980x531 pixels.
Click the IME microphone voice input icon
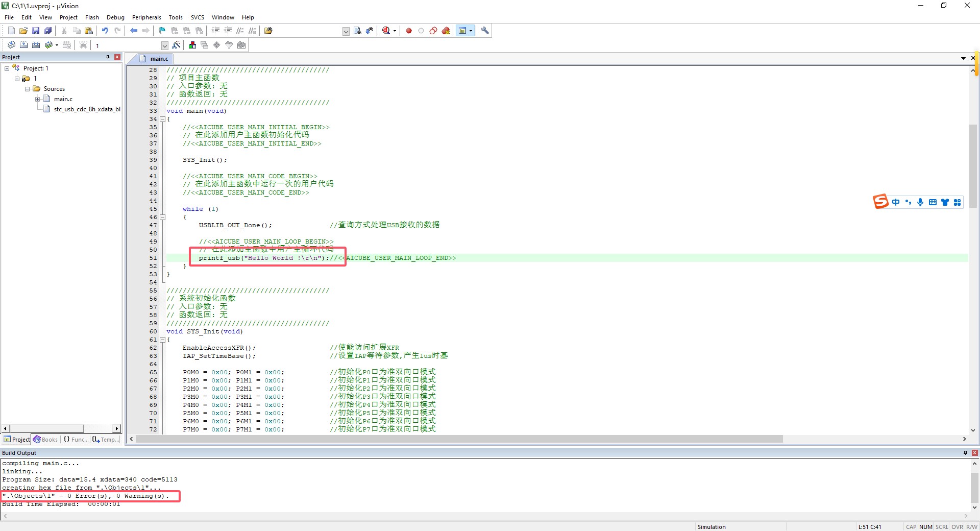(x=920, y=202)
